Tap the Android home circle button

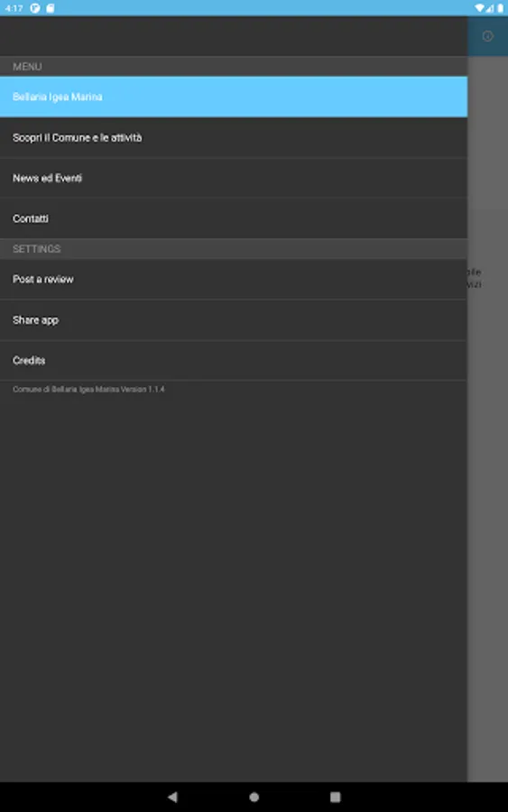coord(254,797)
